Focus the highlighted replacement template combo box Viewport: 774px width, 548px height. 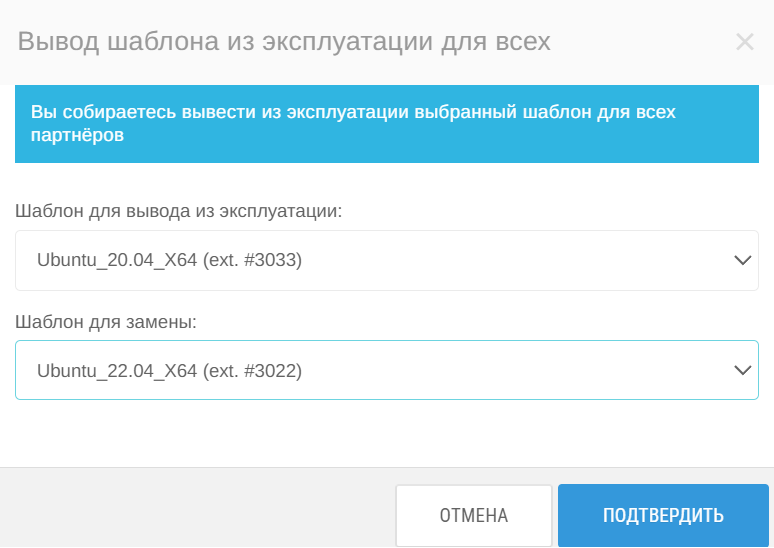pyautogui.click(x=387, y=370)
